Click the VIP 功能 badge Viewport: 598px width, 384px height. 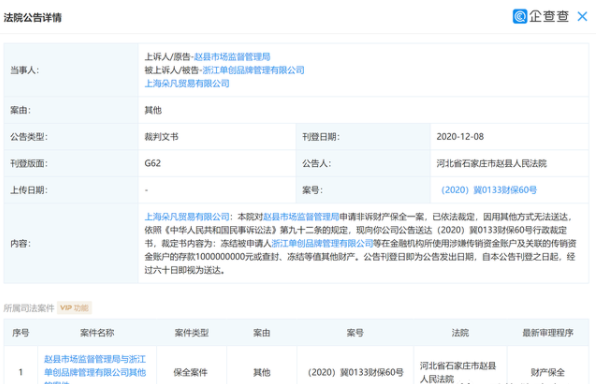[74, 308]
